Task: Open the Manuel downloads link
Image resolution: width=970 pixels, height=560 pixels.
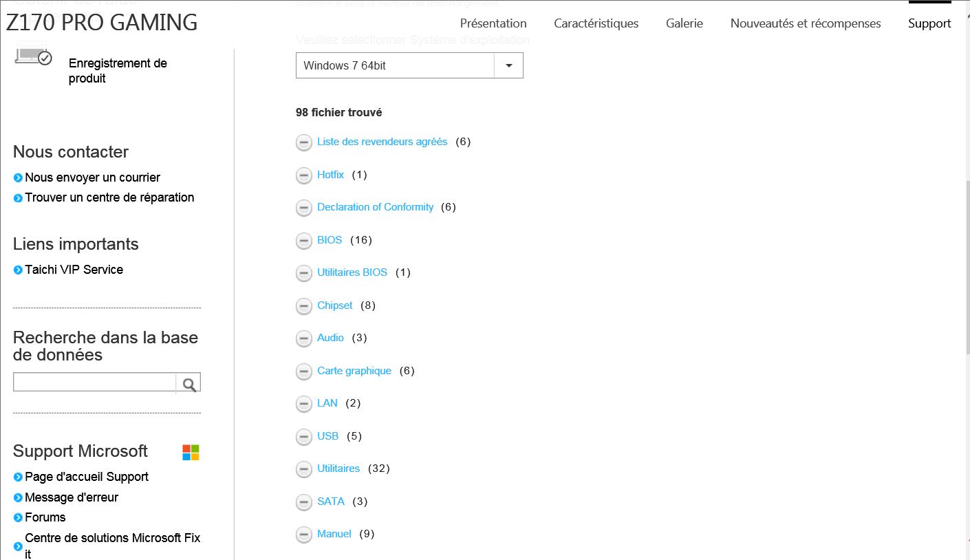Action: [334, 534]
